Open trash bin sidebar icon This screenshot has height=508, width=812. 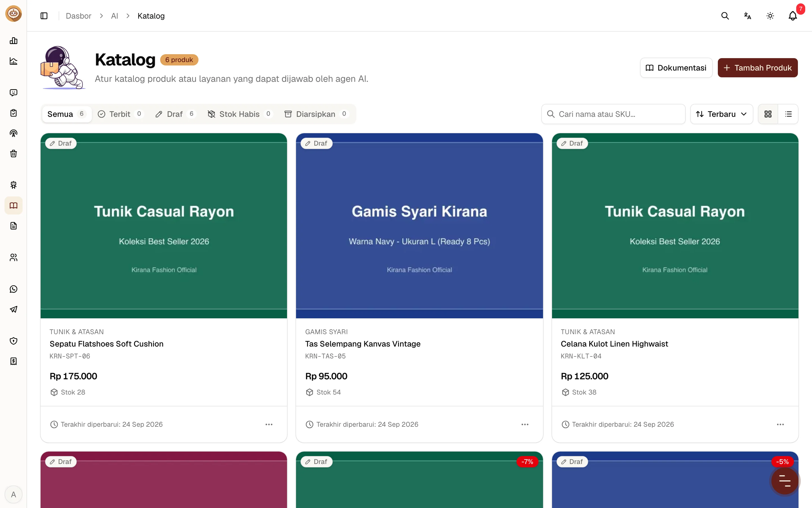[x=14, y=154]
